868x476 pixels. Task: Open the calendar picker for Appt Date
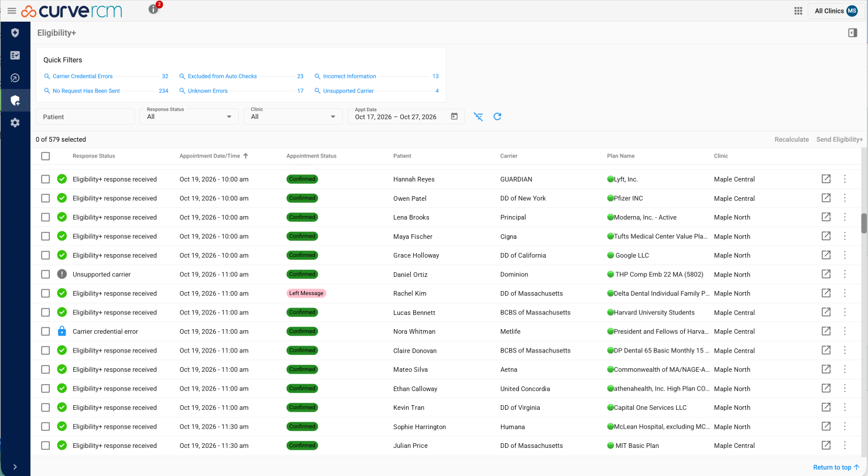pos(454,117)
